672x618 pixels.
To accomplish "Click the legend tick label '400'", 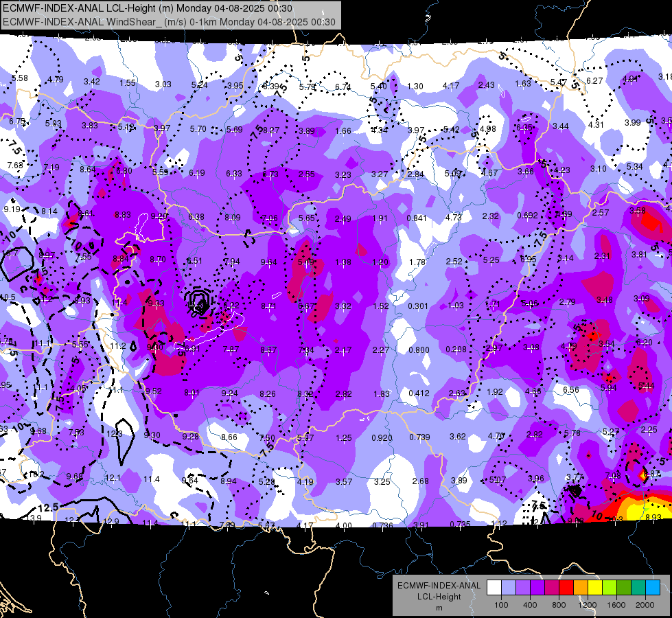I will pos(530,605).
